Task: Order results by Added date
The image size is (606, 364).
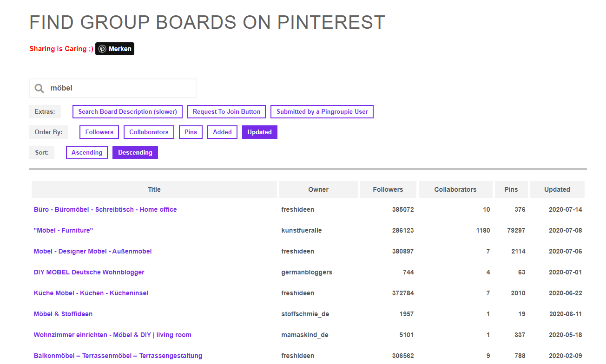Action: coord(222,132)
